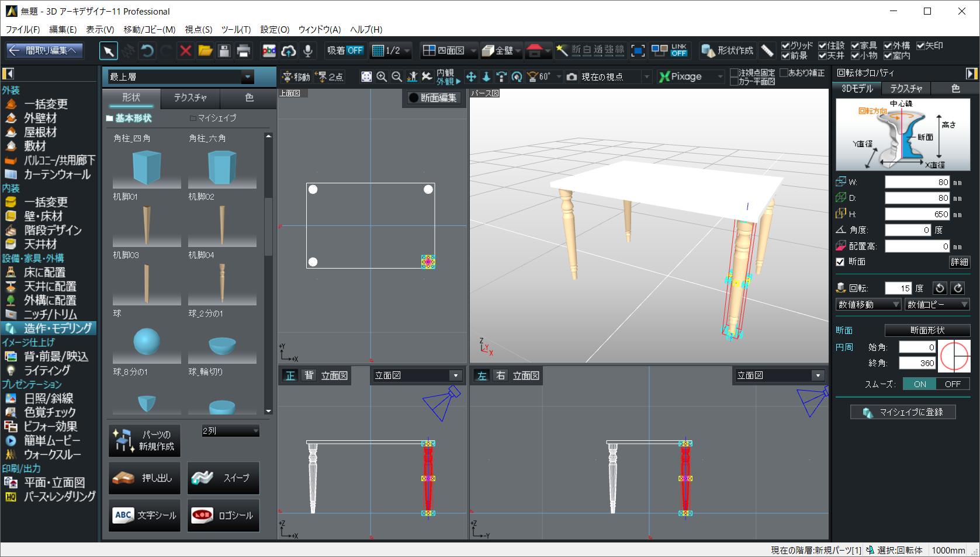Image resolution: width=980 pixels, height=557 pixels.
Task: Select the 球 sphere shape thumbnail
Action: tap(146, 342)
